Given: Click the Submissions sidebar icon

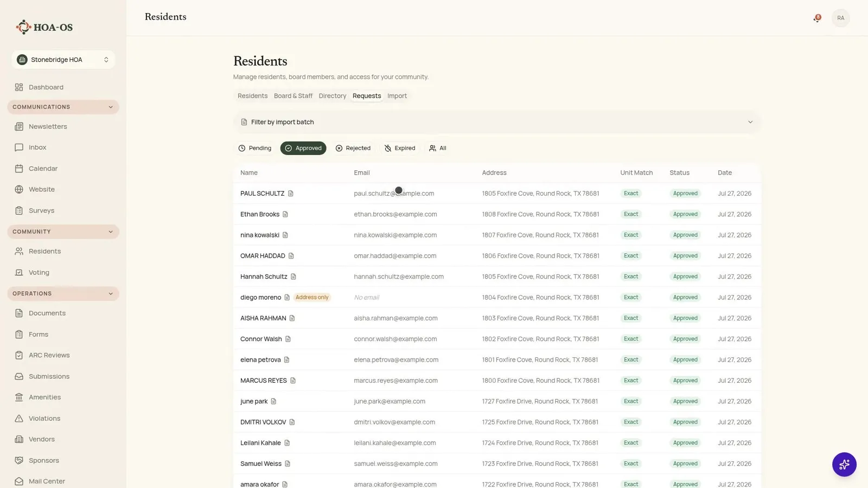Looking at the screenshot, I should click(x=19, y=376).
